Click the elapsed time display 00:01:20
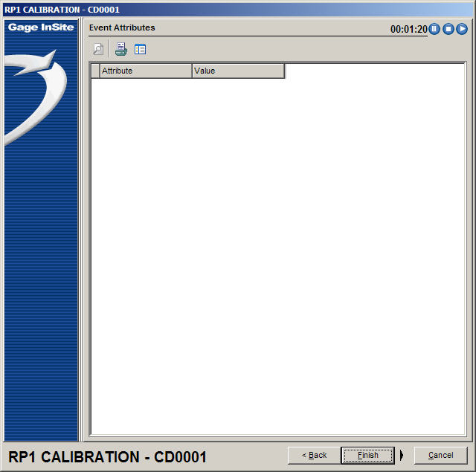This screenshot has height=472, width=476. (408, 30)
